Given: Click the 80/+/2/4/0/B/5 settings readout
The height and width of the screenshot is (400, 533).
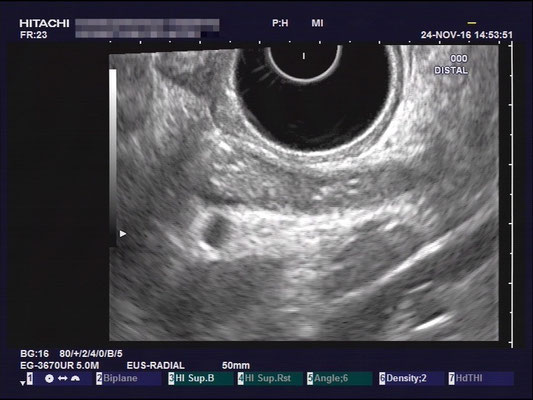Looking at the screenshot, I should pos(91,354).
